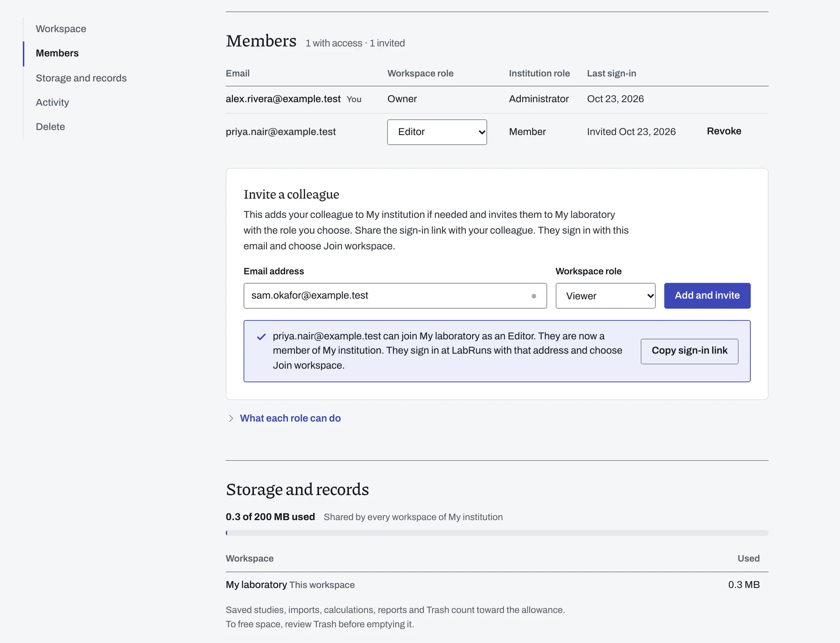Click alex.rivera@example.test email cell
Screen dimensions: 840x643
point(283,99)
